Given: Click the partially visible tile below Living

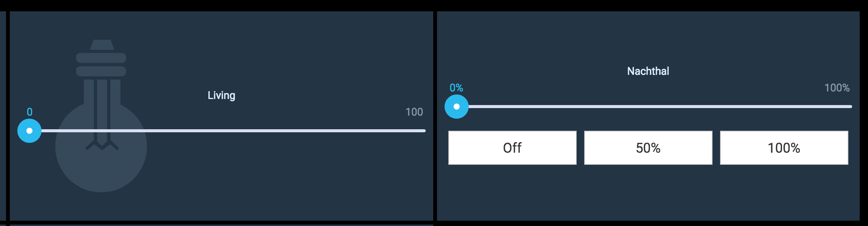Looking at the screenshot, I should pyautogui.click(x=221, y=225).
